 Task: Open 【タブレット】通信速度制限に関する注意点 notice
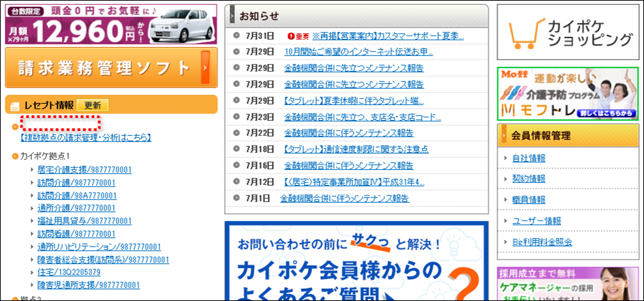click(356, 149)
